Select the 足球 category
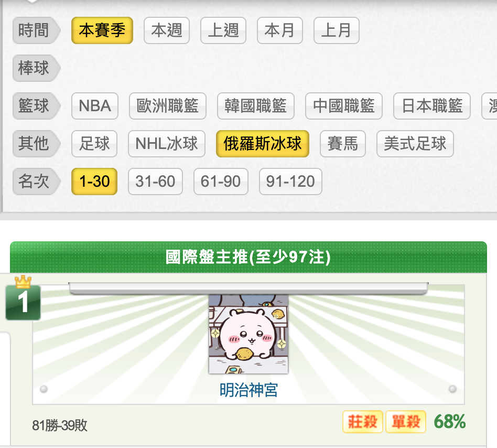This screenshot has height=448, width=497. tap(94, 144)
